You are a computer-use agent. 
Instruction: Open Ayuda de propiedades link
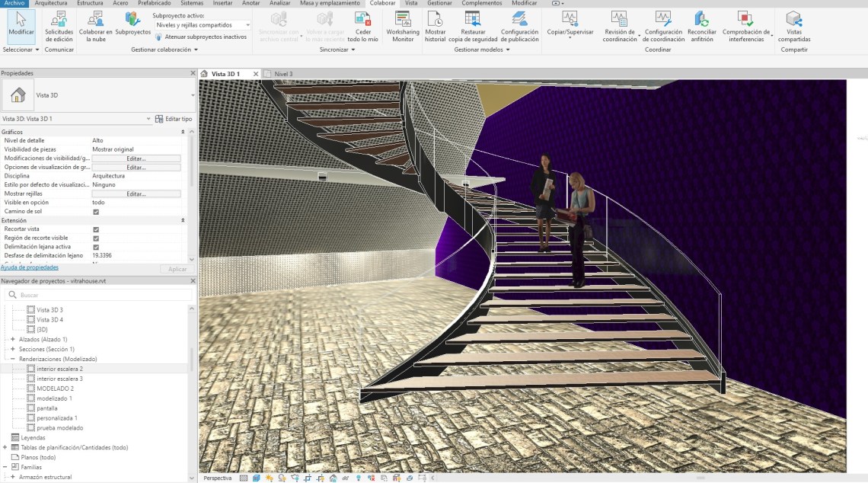pyautogui.click(x=30, y=267)
